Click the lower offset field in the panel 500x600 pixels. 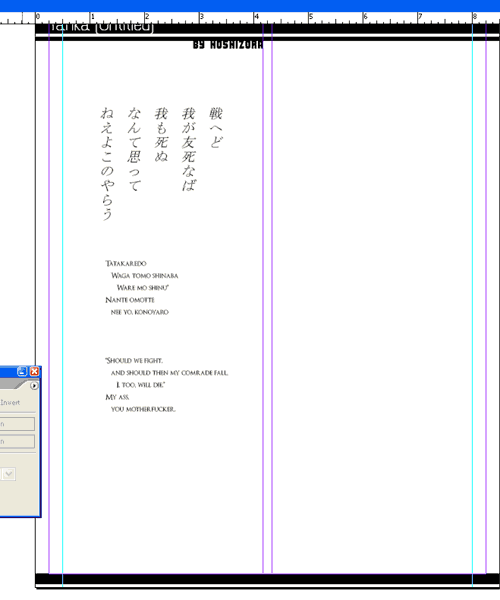click(17, 442)
